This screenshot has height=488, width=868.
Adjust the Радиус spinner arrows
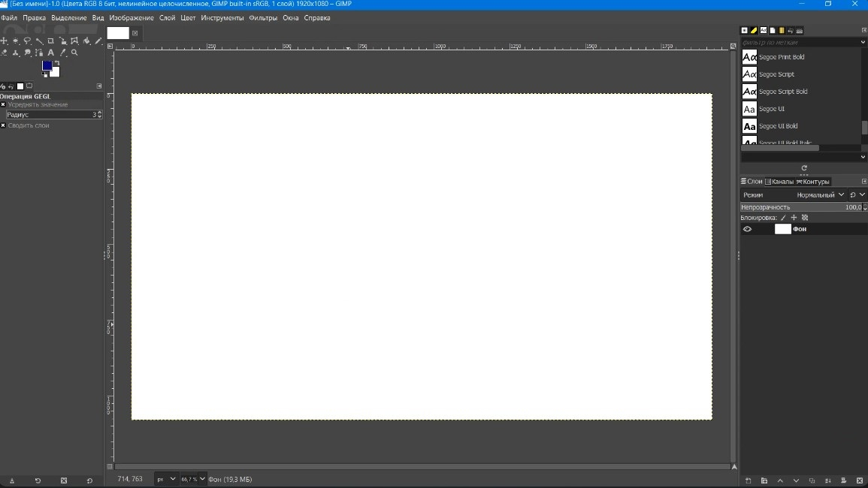(x=100, y=115)
